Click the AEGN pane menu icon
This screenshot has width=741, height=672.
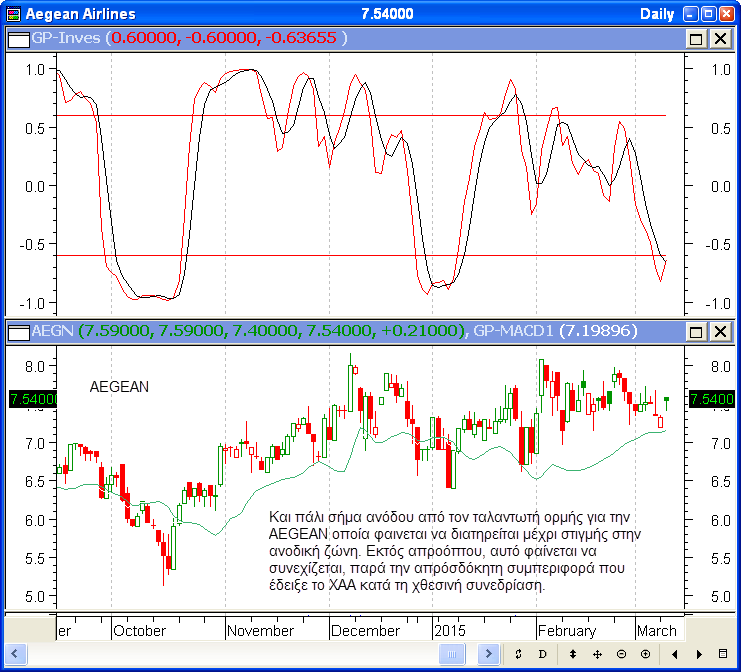coord(18,332)
